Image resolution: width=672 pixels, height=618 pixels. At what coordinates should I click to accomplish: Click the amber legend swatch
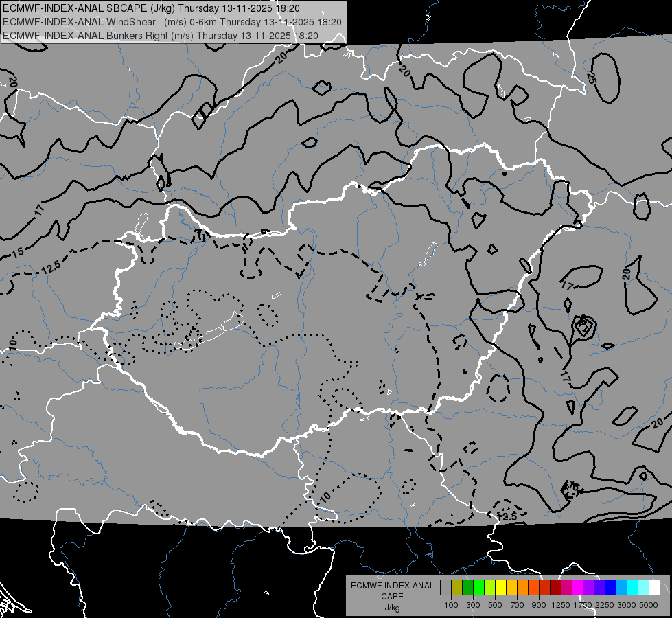(x=511, y=587)
